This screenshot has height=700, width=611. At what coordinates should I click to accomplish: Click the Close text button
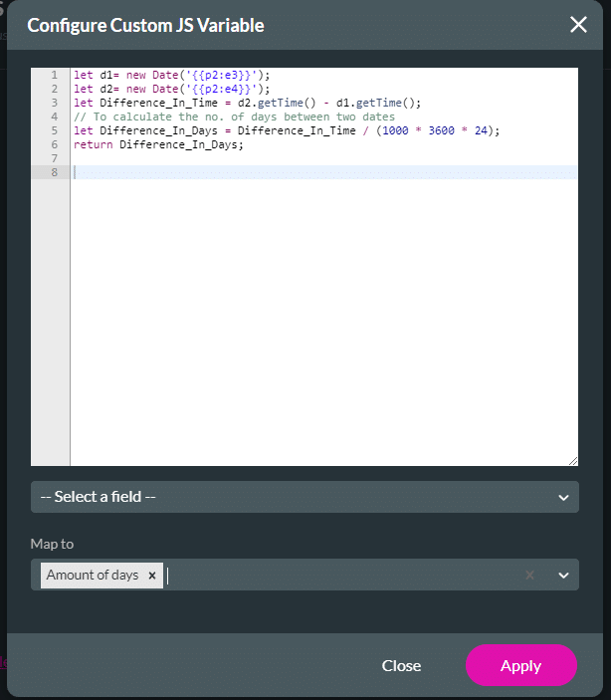pos(401,665)
